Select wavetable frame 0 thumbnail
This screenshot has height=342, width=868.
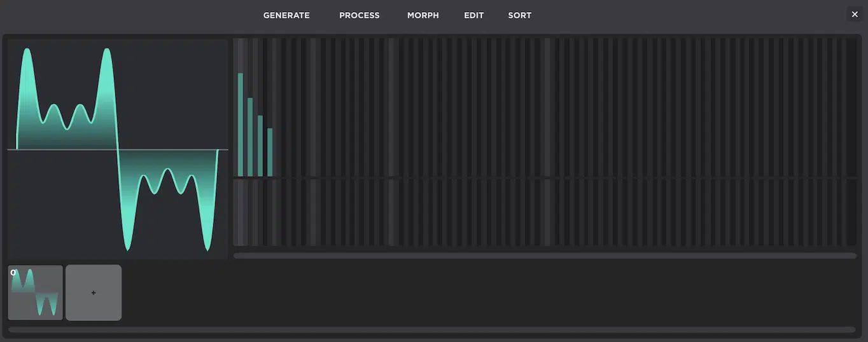(36, 292)
